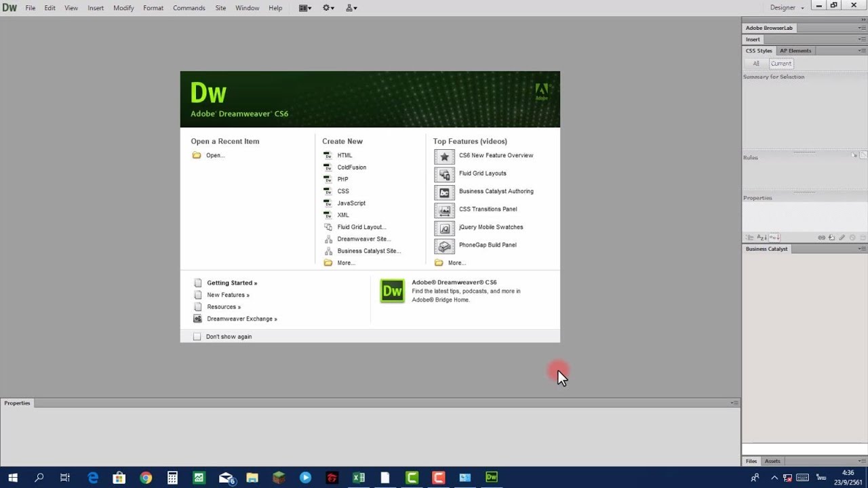Click CS6 New Feature Overview star icon
Viewport: 868px width, 488px height.
click(x=444, y=156)
